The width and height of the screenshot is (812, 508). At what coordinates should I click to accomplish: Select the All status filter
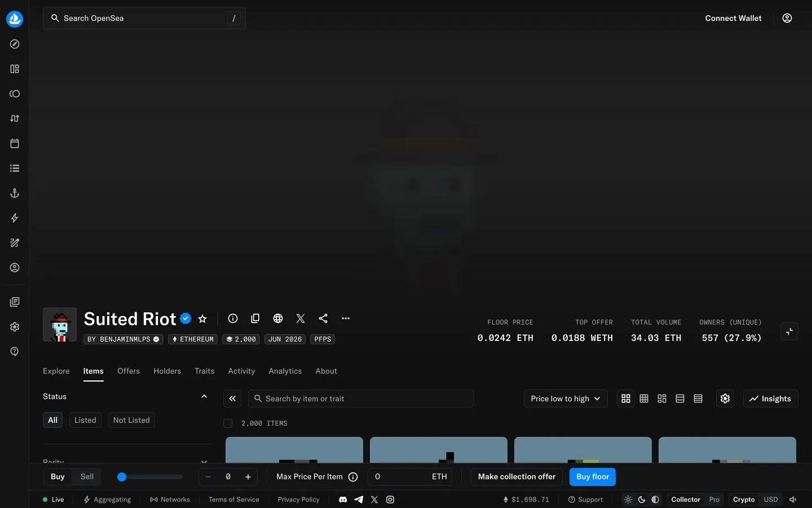[53, 420]
